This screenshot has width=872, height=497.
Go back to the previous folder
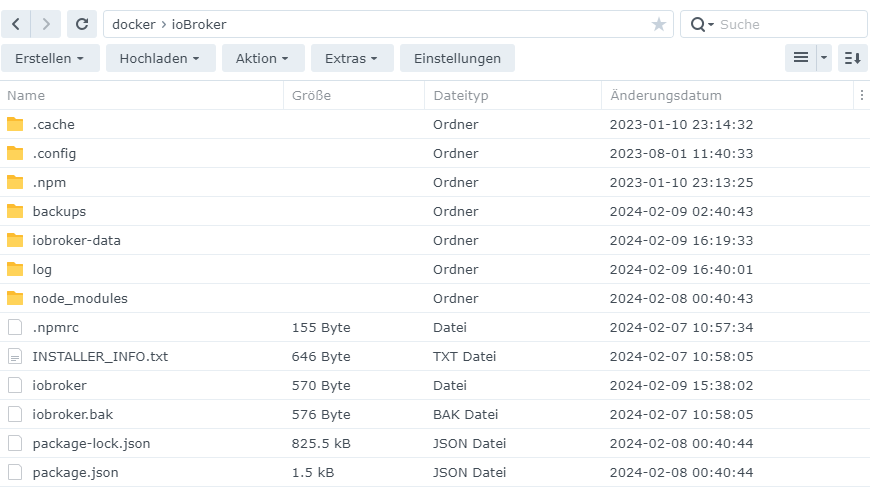16,24
